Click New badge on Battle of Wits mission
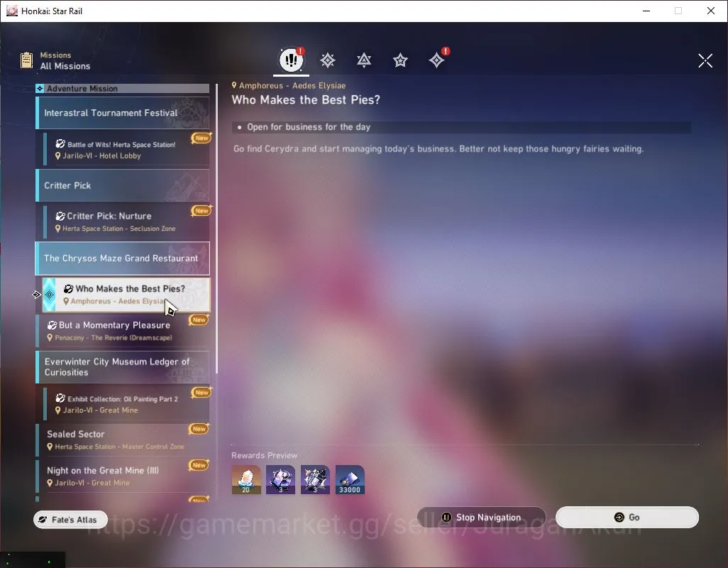The height and width of the screenshot is (568, 728). click(202, 138)
